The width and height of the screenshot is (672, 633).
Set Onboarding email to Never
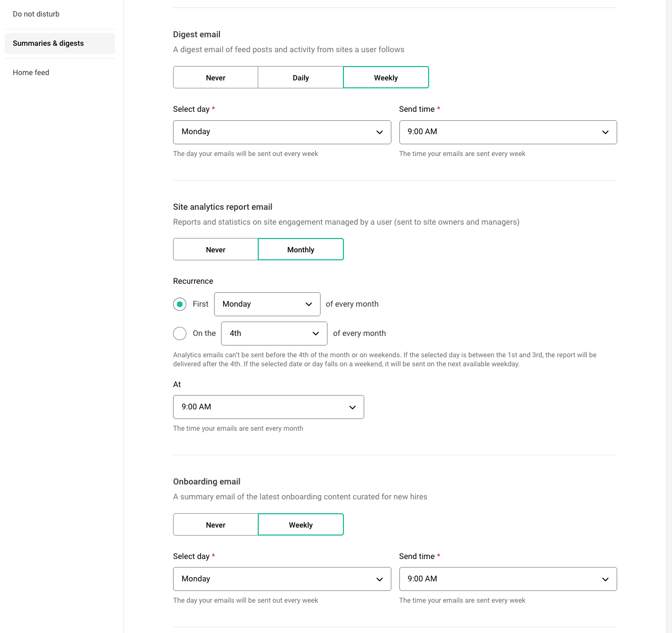(215, 524)
